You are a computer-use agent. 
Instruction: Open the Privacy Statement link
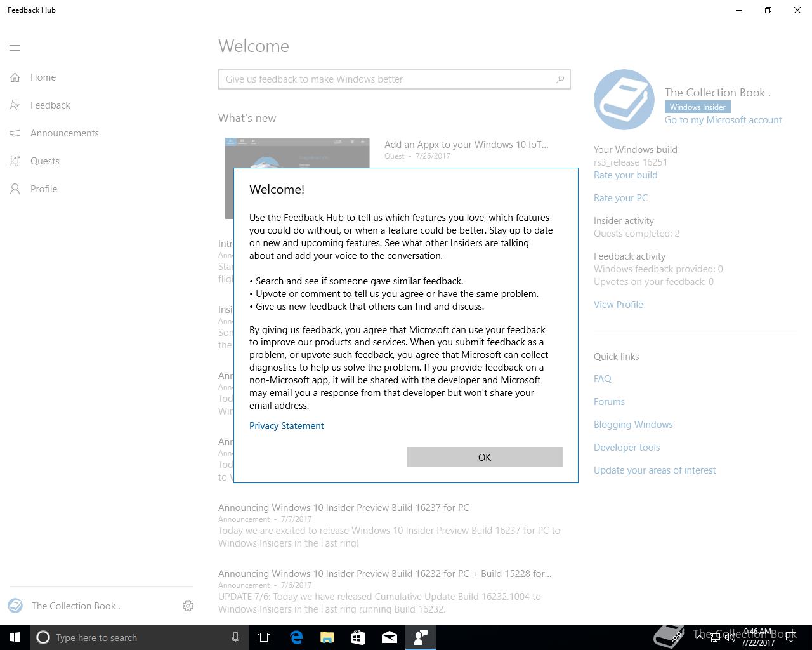click(287, 426)
